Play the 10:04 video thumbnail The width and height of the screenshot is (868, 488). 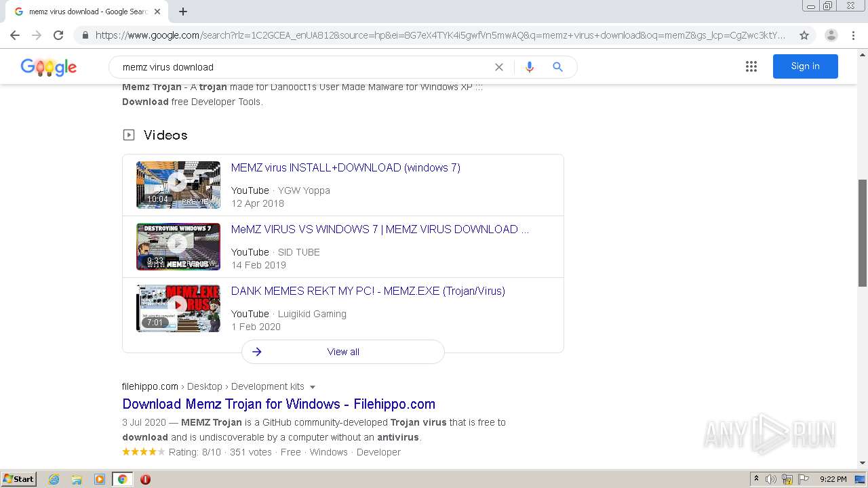[178, 185]
